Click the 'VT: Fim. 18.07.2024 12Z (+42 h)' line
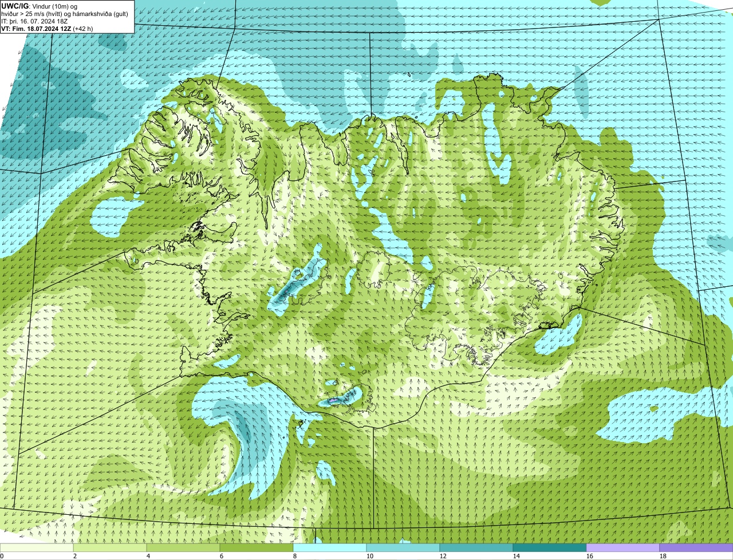Viewport: 733px width, 560px height. click(47, 29)
